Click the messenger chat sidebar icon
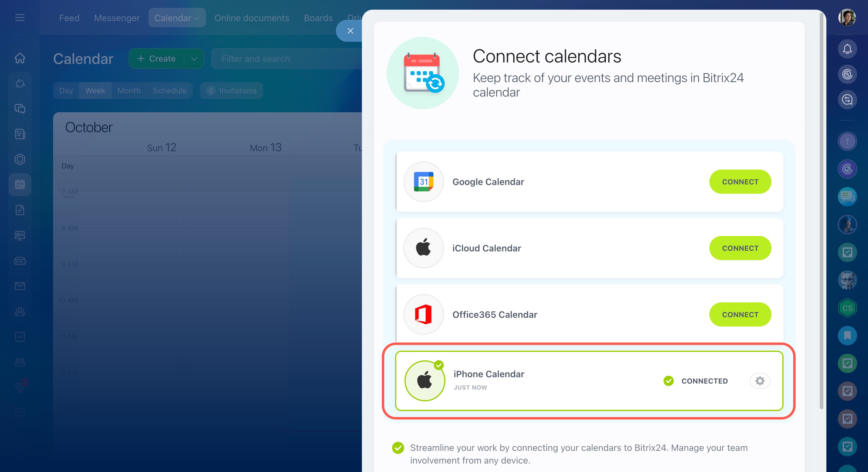Screen dimensions: 868x472 pos(20,109)
